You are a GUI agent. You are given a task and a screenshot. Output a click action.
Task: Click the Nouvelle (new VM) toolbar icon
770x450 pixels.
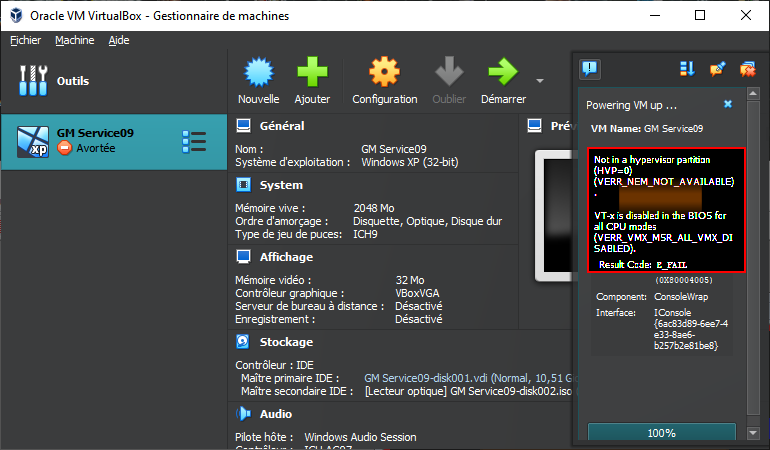click(x=259, y=72)
